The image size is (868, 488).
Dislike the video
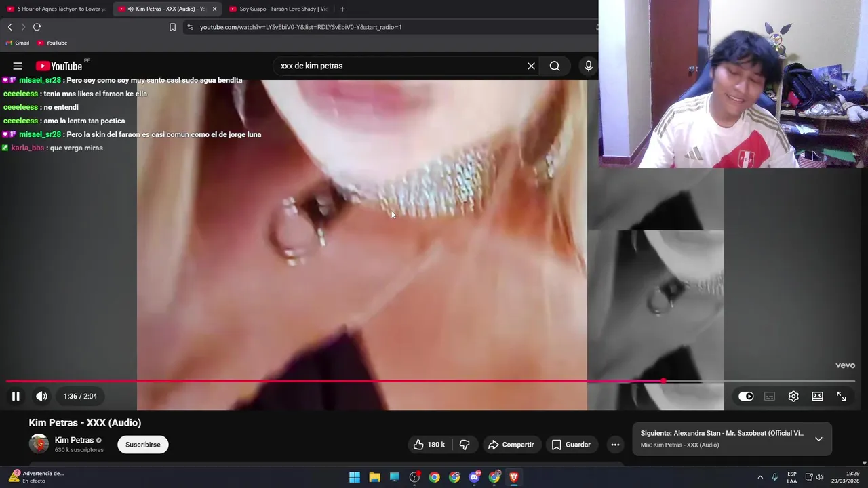click(x=465, y=445)
